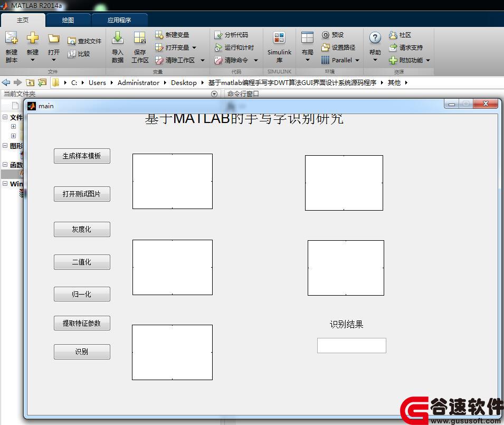
Task: Click the 当前文件夹 panel title
Action: click(20, 94)
